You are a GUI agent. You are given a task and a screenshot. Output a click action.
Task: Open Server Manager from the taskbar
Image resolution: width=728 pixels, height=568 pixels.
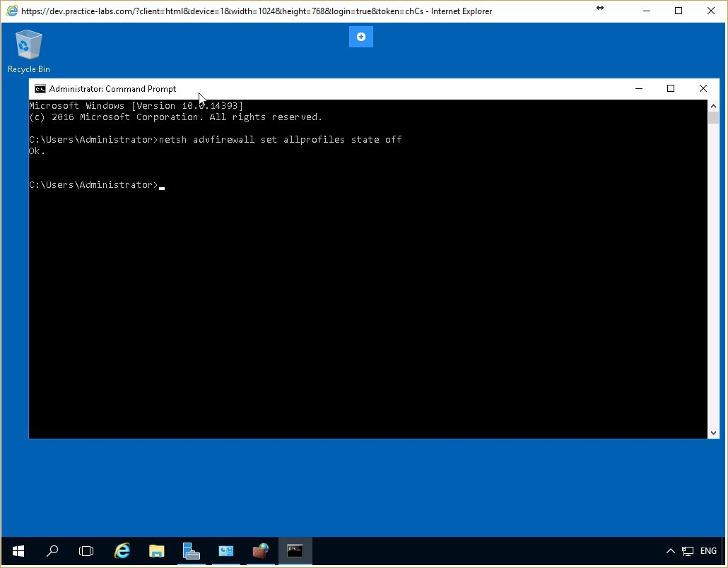click(191, 551)
